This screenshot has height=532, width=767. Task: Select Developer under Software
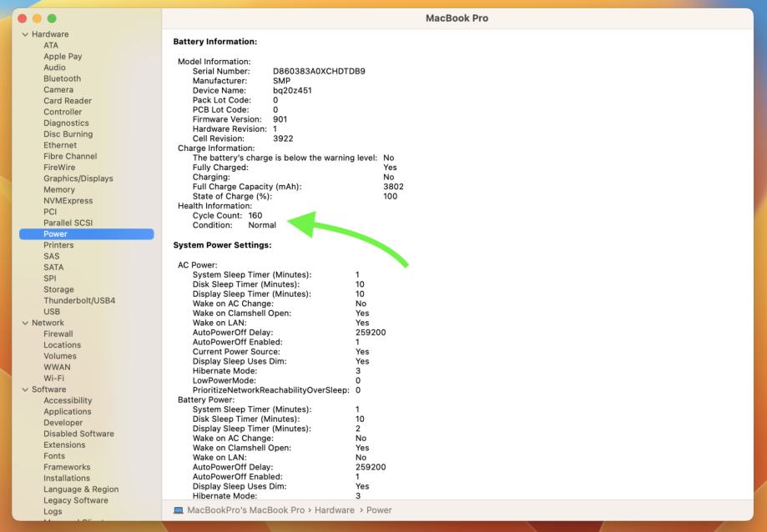click(63, 423)
